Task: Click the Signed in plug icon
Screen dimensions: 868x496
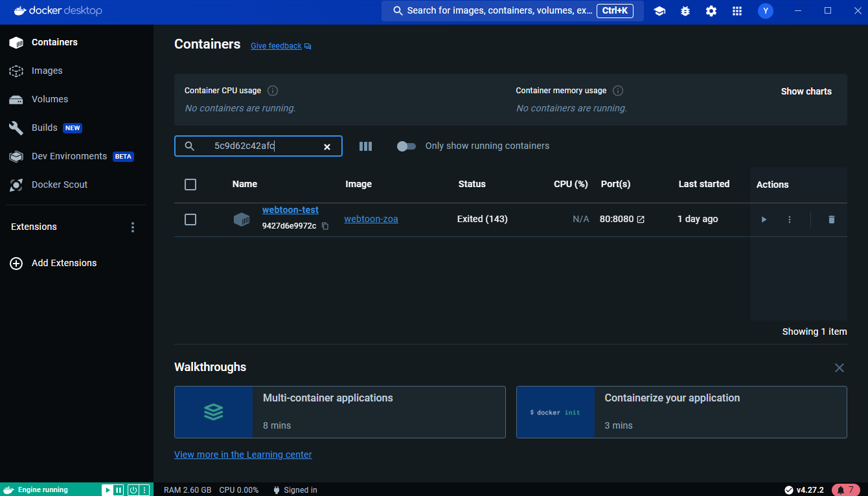Action: pyautogui.click(x=277, y=490)
